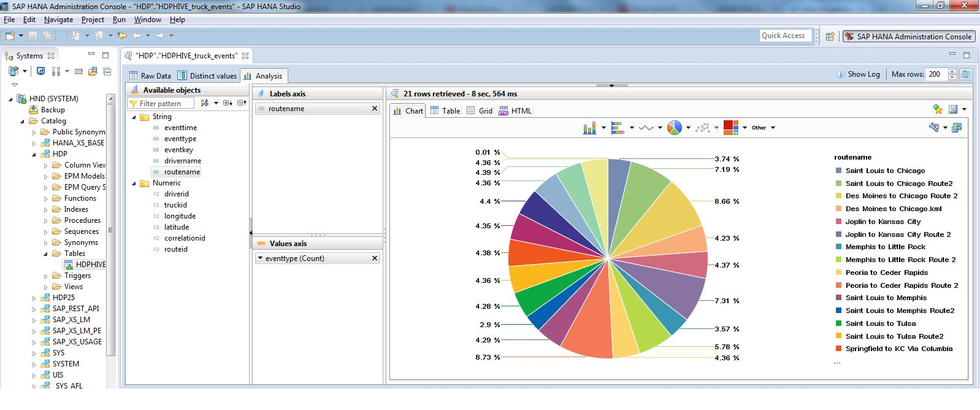Click the add-to-favorites star icon

click(x=937, y=109)
